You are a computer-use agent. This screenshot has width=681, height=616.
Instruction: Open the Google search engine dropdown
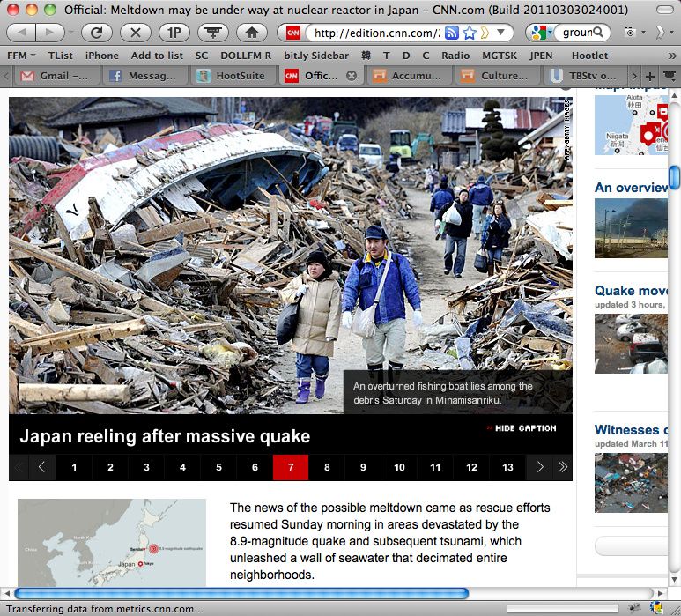point(540,33)
